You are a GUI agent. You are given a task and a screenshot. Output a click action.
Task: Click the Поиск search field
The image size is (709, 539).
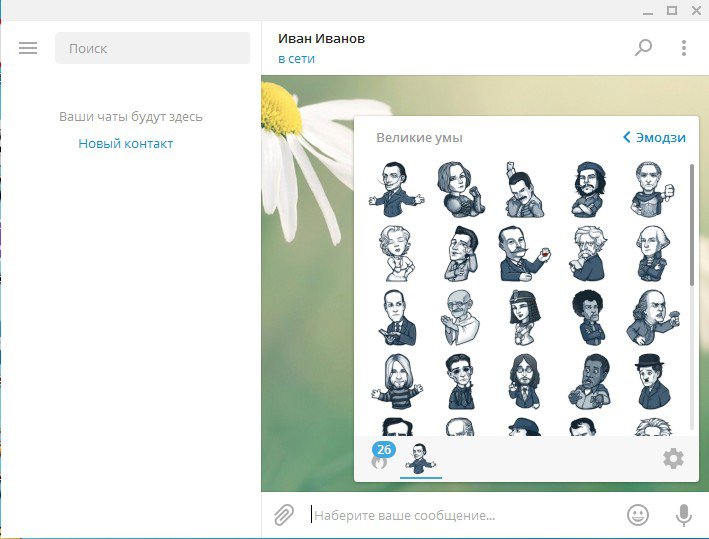point(152,48)
